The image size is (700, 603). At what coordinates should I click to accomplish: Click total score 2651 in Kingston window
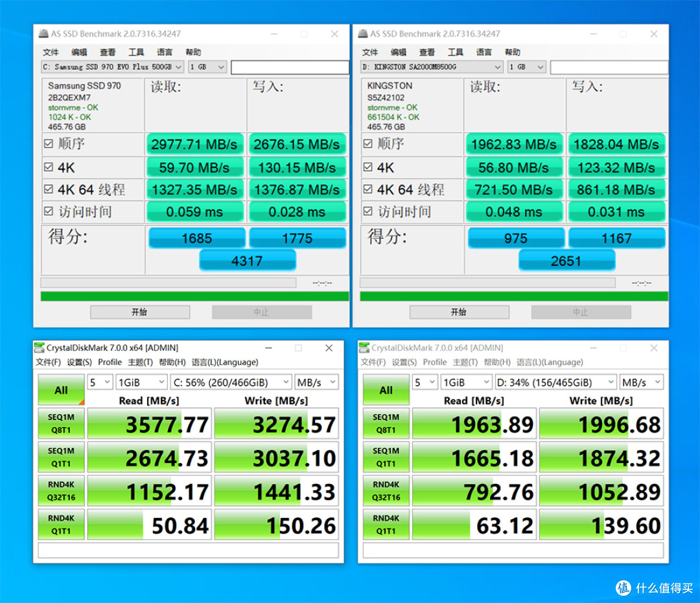[x=566, y=261]
